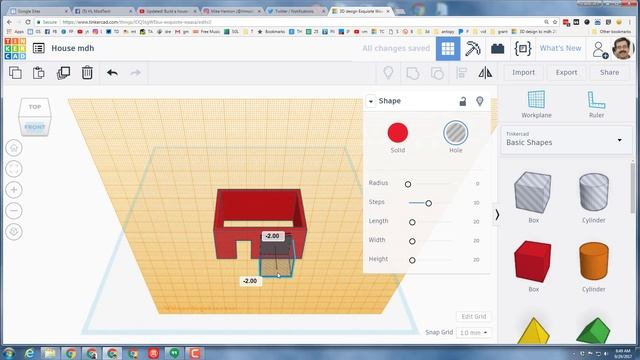Pick the striped hole Box shape

pyautogui.click(x=533, y=193)
